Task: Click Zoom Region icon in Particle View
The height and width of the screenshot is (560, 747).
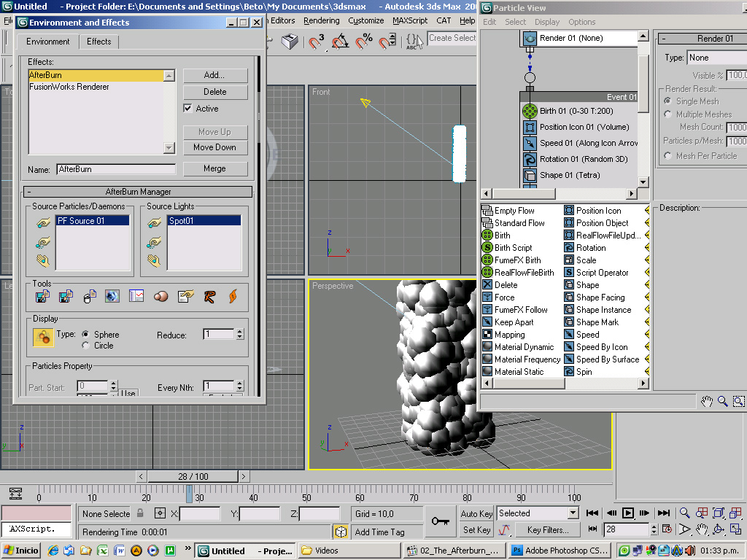Action: tap(738, 402)
